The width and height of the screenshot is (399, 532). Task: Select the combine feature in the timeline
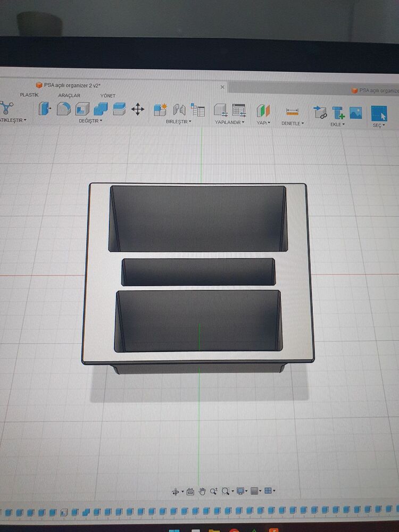pos(86,512)
